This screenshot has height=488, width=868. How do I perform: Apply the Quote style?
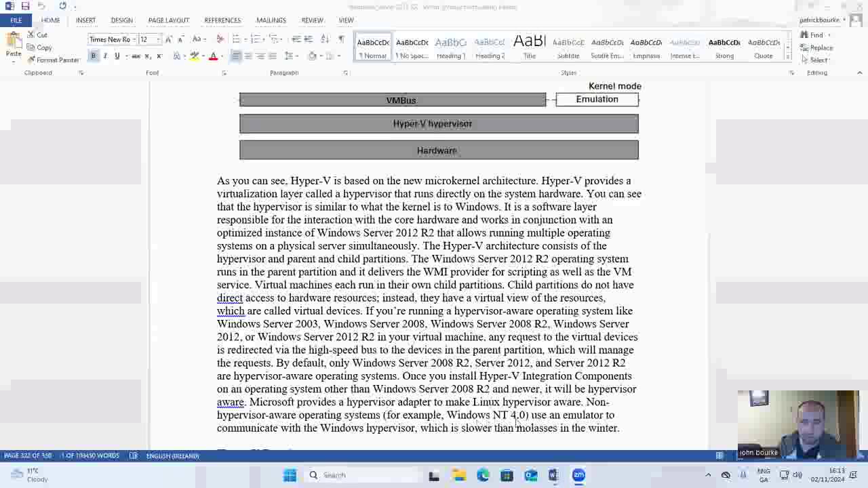click(x=764, y=47)
